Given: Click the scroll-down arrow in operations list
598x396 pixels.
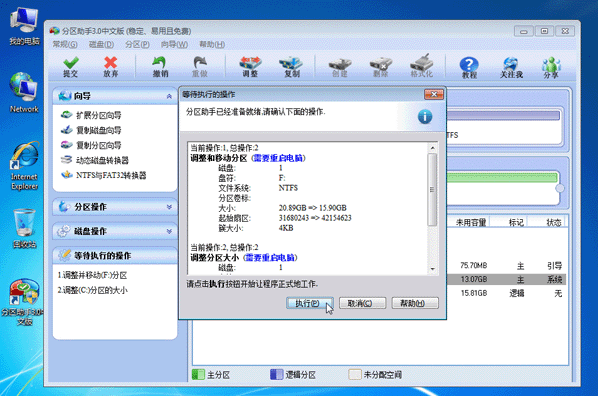Looking at the screenshot, I should point(432,269).
